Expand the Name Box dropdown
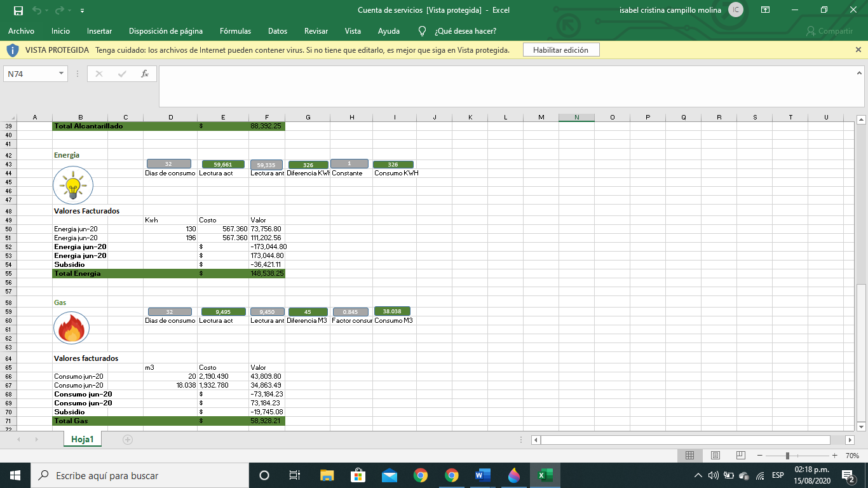 click(62, 74)
